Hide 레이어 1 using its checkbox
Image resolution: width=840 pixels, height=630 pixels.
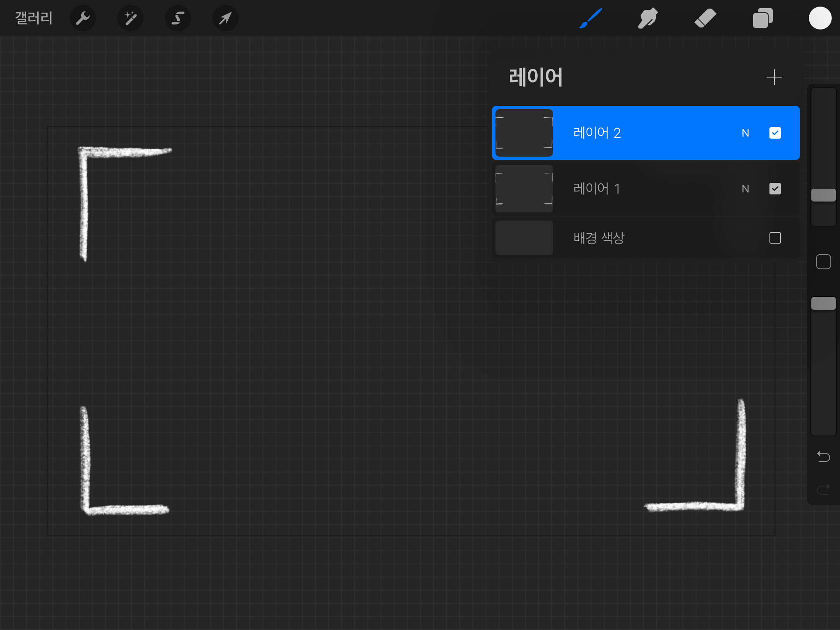click(775, 189)
